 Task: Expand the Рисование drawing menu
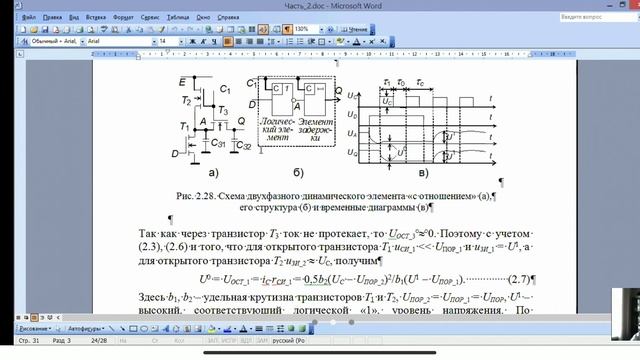point(35,329)
